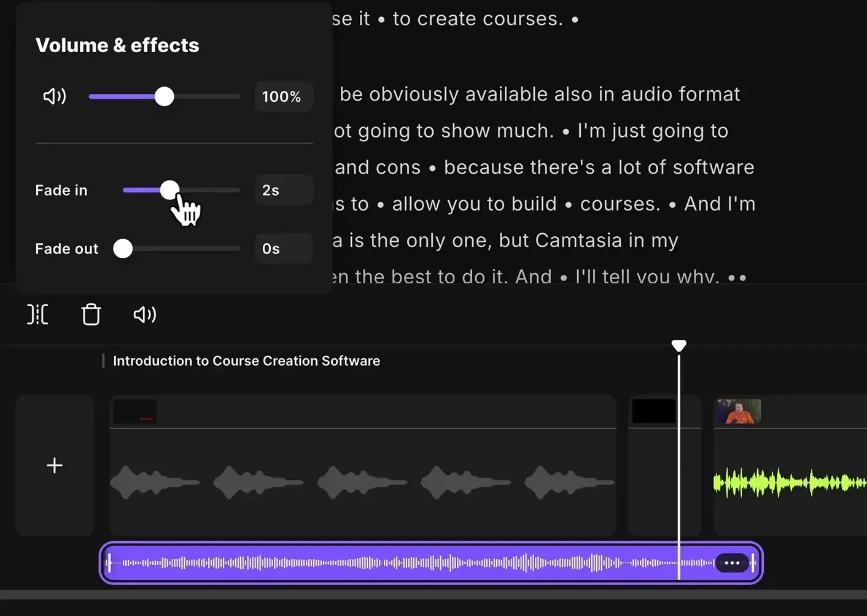
Task: Select the 100% volume value field
Action: [x=283, y=96]
